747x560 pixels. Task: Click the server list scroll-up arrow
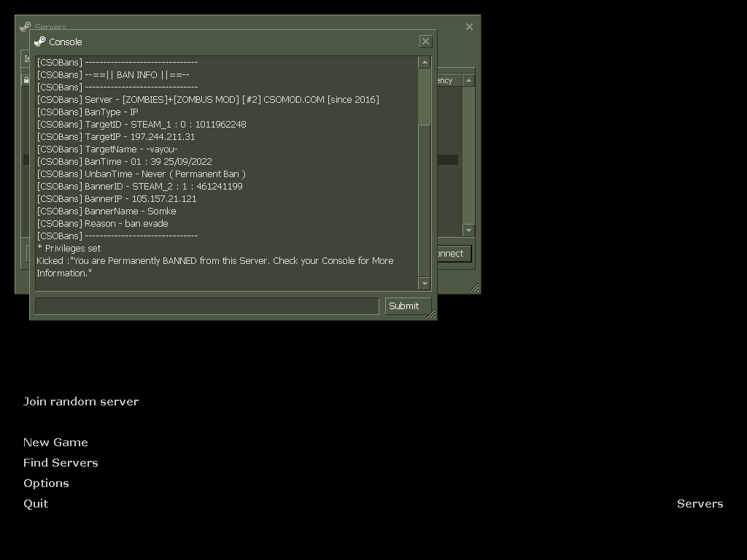(468, 80)
